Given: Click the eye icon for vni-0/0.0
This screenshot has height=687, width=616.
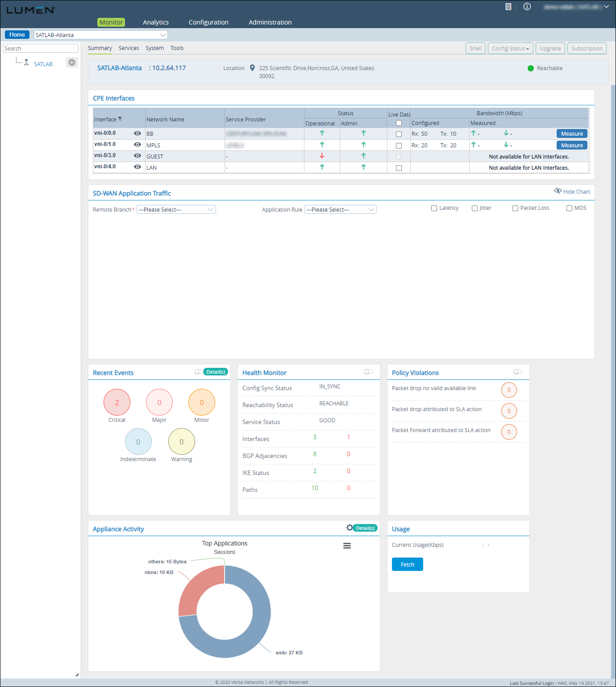Looking at the screenshot, I should pyautogui.click(x=137, y=133).
